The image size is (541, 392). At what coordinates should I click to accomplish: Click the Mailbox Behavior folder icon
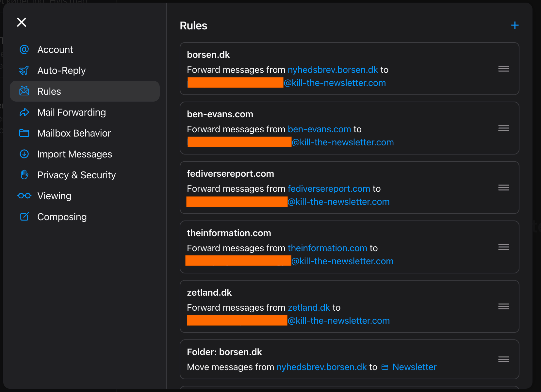click(24, 133)
